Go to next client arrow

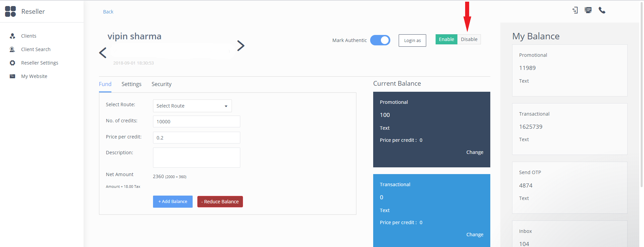click(x=241, y=45)
